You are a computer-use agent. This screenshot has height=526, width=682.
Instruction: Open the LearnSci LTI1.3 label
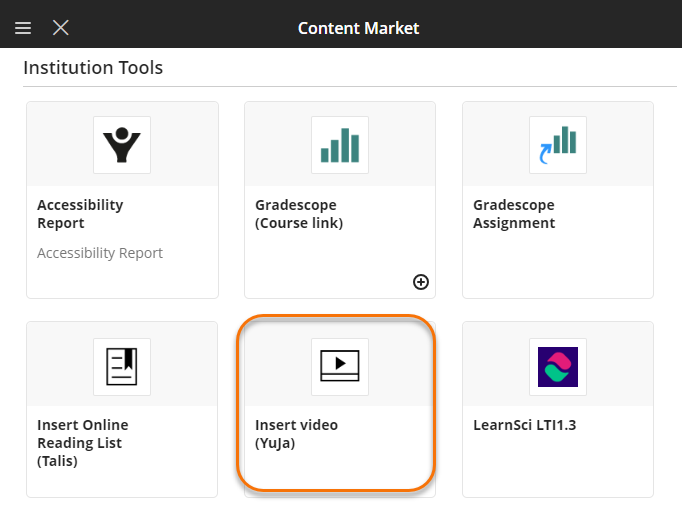coord(525,425)
